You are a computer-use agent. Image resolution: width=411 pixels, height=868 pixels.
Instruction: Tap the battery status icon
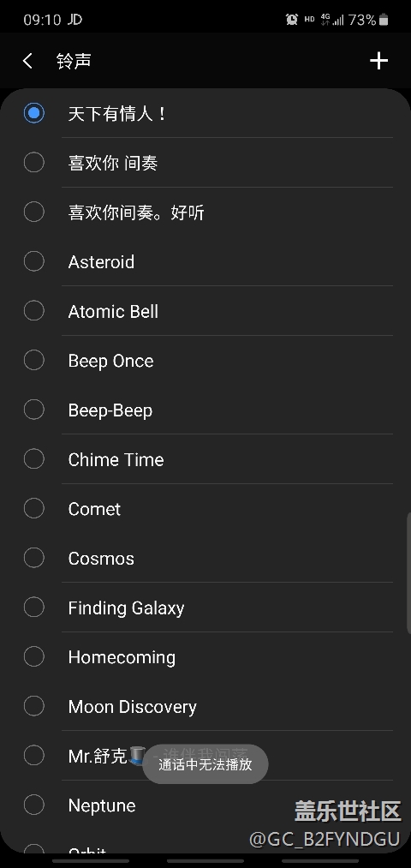click(384, 20)
